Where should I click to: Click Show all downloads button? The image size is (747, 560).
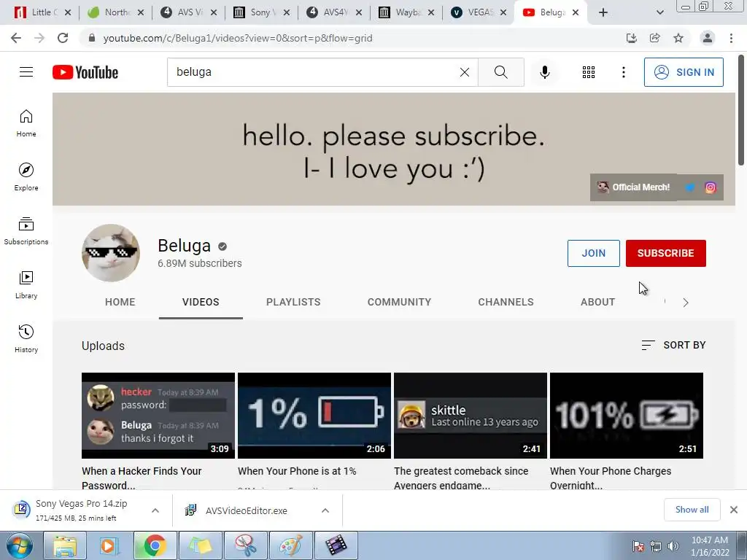pyautogui.click(x=692, y=510)
